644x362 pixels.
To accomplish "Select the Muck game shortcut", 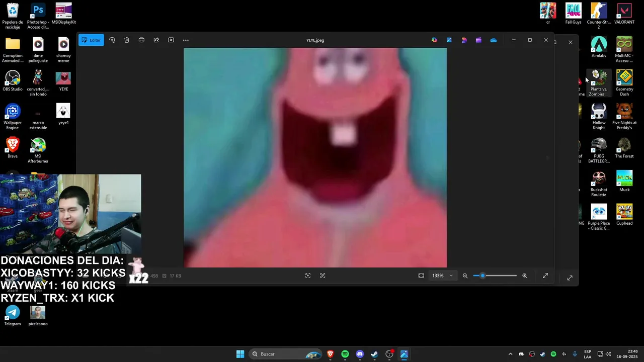I will (624, 182).
